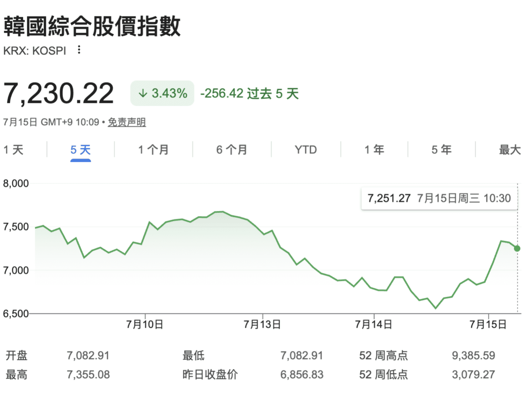Click the 7月14日 x-axis date label
Screen dimensions: 532x403
[x=374, y=324]
